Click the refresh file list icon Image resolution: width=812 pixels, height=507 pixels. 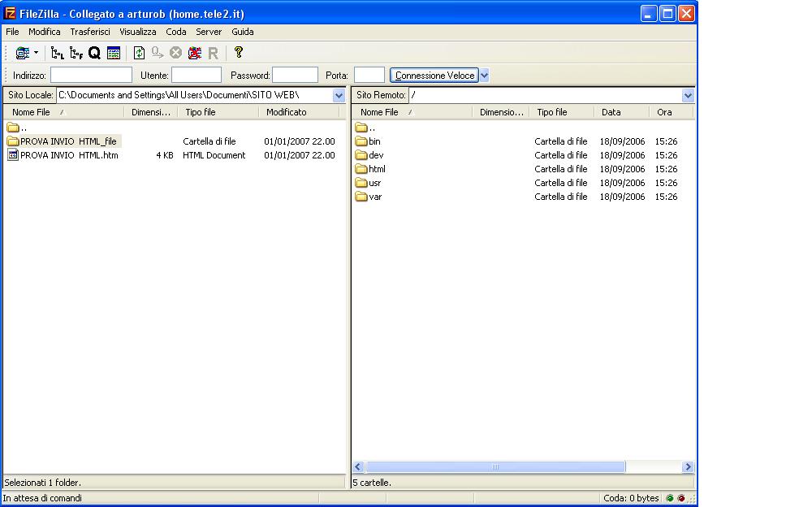tap(139, 53)
